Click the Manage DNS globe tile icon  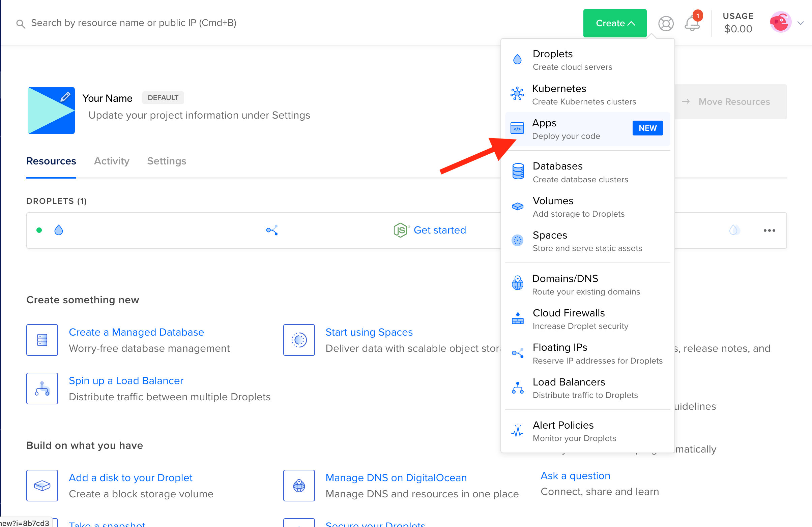tap(299, 486)
